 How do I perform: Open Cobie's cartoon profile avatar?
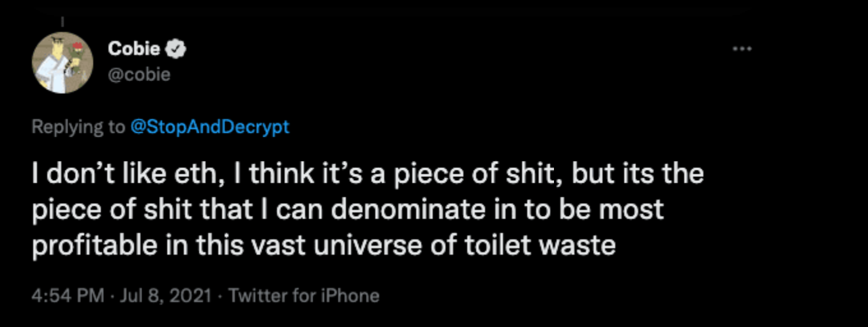coord(63,63)
